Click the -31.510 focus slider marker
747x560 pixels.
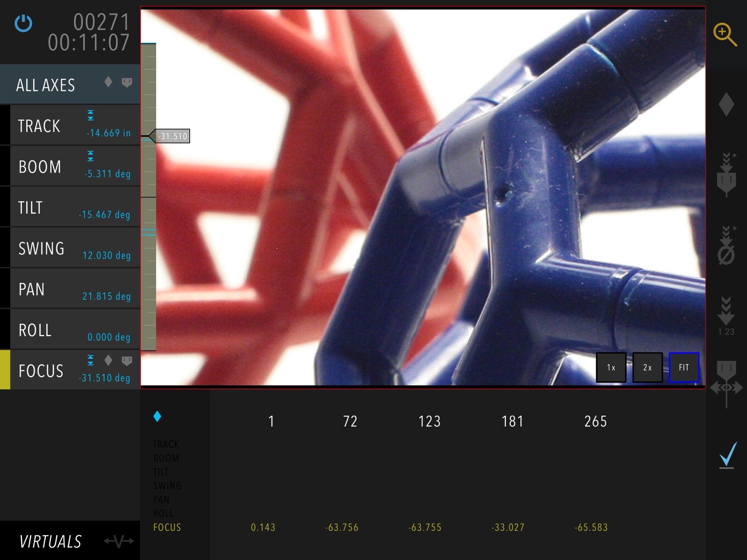click(172, 136)
